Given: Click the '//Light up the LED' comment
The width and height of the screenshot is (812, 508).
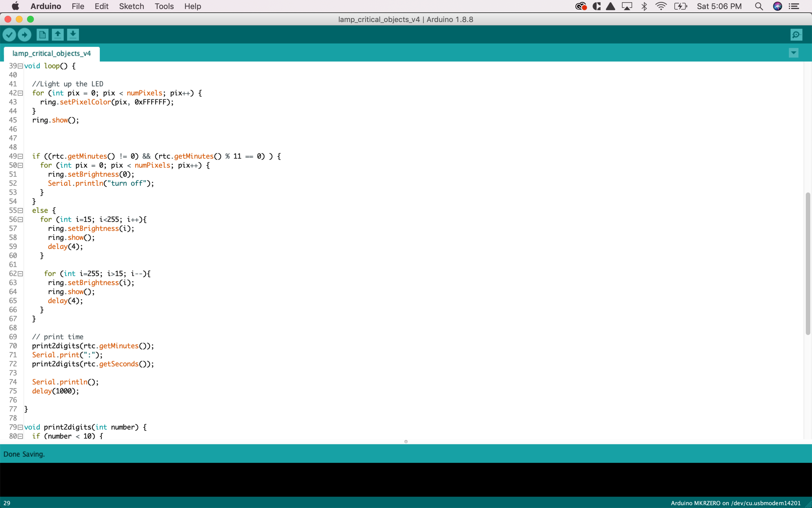Looking at the screenshot, I should point(68,84).
